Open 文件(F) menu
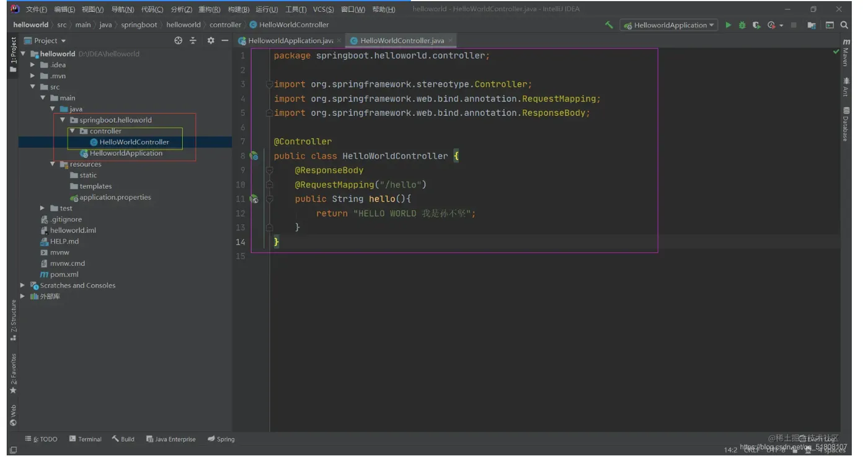This screenshot has width=868, height=461. 37,9
